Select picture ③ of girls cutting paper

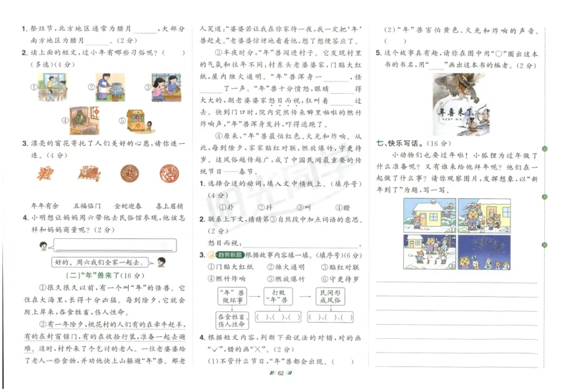coord(167,87)
